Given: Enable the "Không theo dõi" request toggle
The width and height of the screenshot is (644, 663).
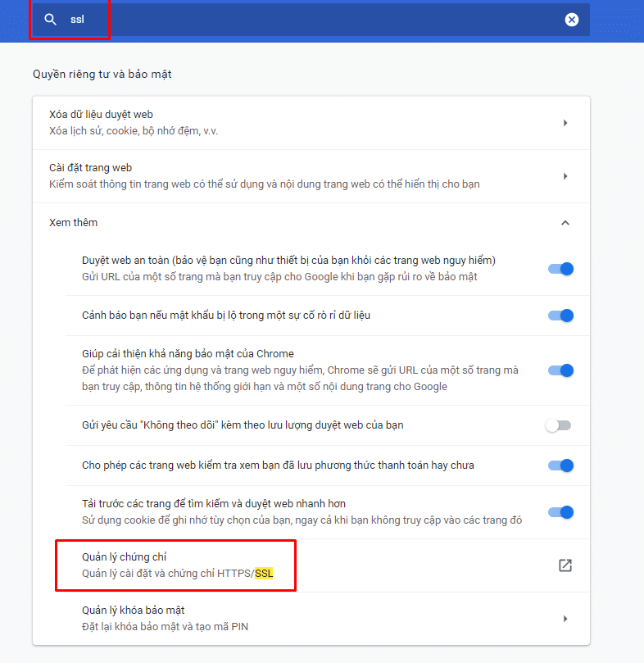Looking at the screenshot, I should [559, 425].
